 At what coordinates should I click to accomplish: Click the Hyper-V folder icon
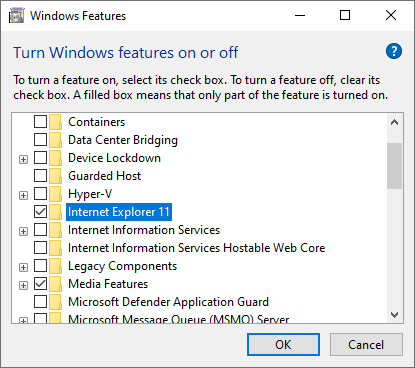coord(55,194)
